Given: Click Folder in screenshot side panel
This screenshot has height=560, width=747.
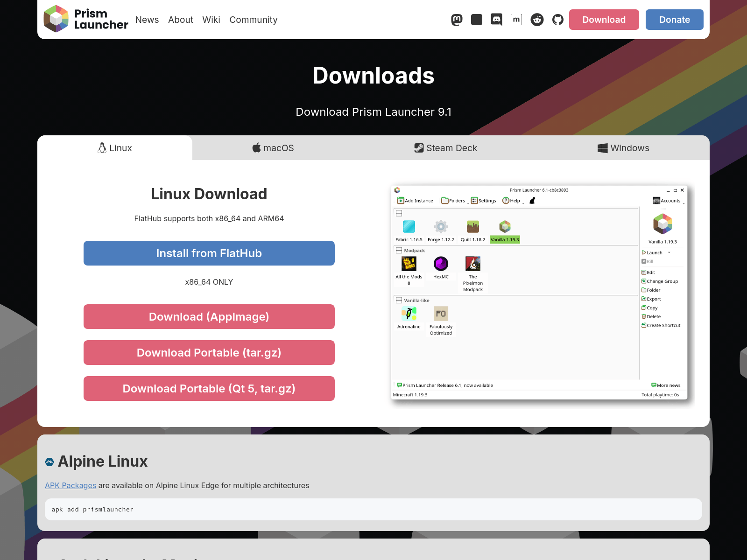Looking at the screenshot, I should tap(651, 290).
